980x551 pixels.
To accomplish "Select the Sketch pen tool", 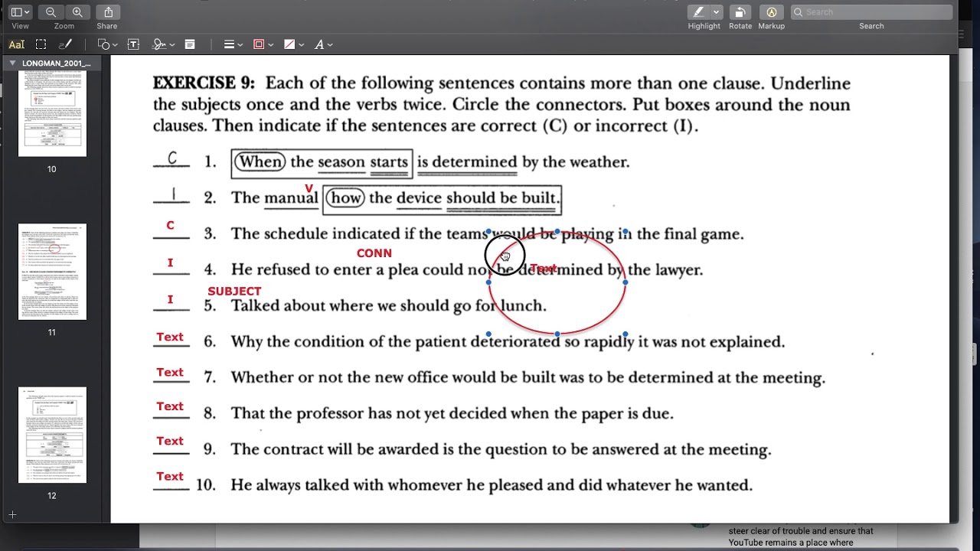I will click(65, 44).
